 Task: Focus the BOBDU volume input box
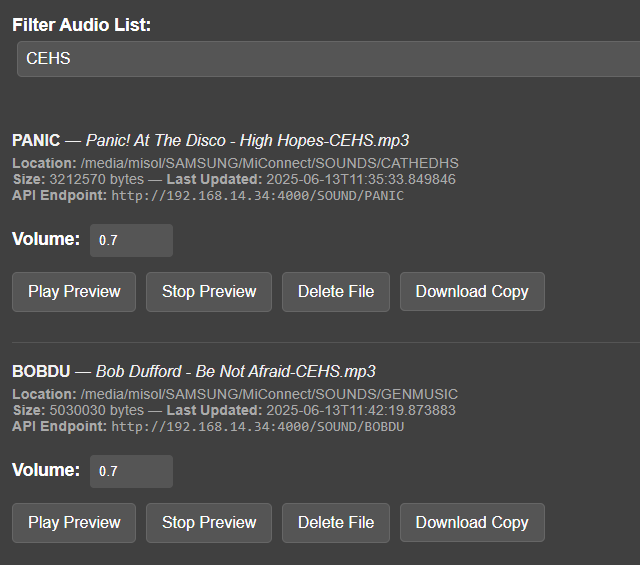tap(131, 472)
